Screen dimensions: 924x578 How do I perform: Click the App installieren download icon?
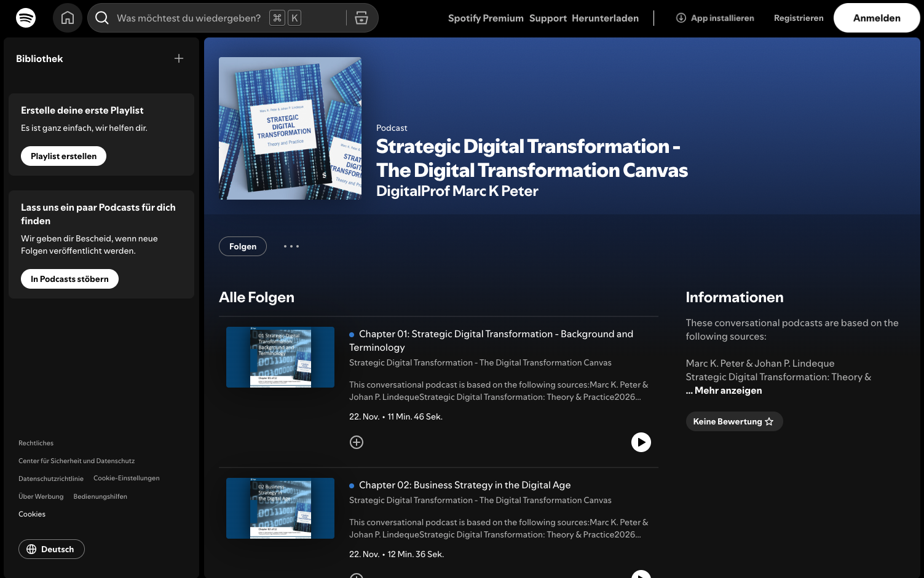[x=681, y=18]
